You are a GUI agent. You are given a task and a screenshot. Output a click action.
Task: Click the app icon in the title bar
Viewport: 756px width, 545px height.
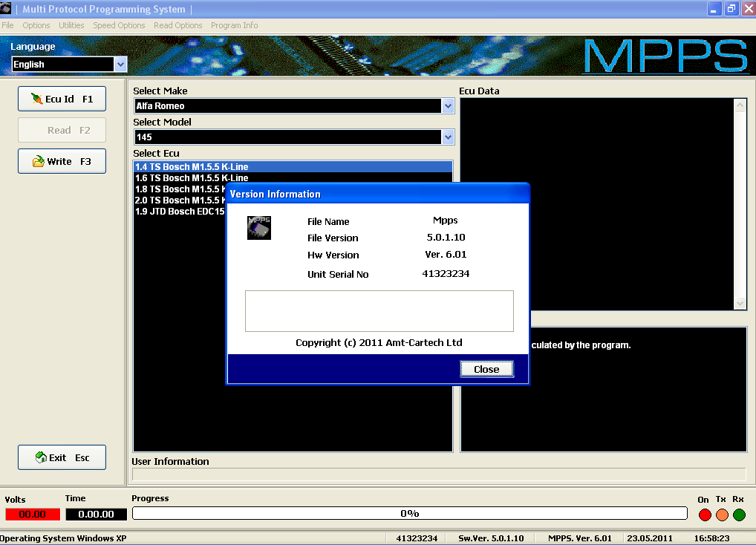coord(7,9)
